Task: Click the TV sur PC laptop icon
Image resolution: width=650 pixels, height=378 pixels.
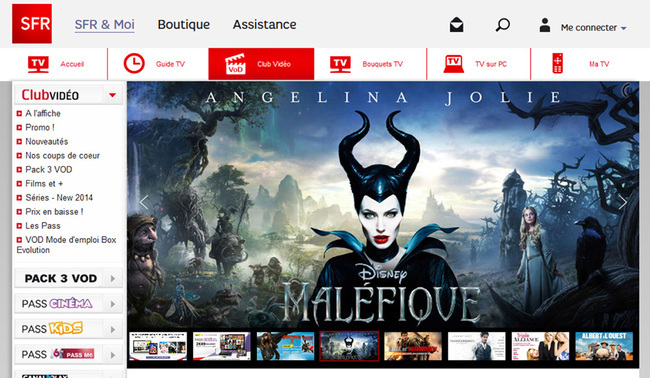Action: click(x=454, y=64)
